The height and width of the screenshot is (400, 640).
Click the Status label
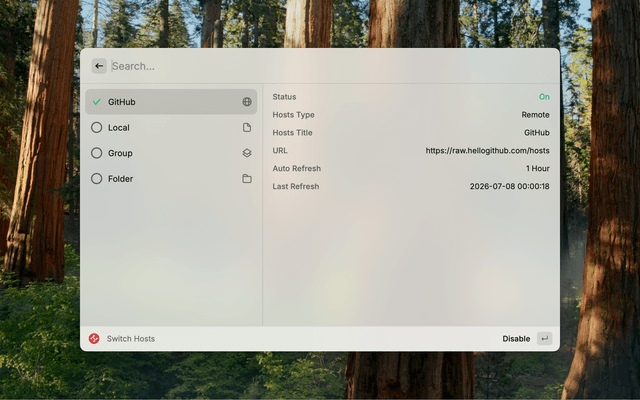pyautogui.click(x=284, y=97)
